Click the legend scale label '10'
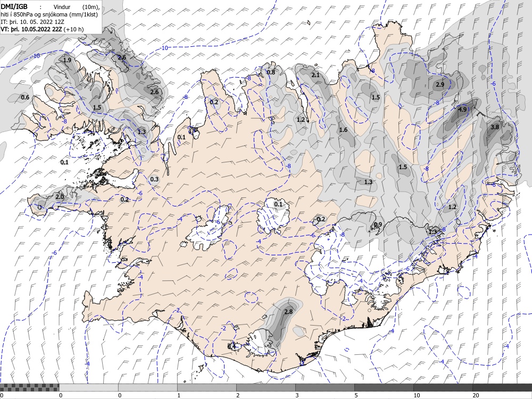The height and width of the screenshot is (399, 532). pos(417,395)
